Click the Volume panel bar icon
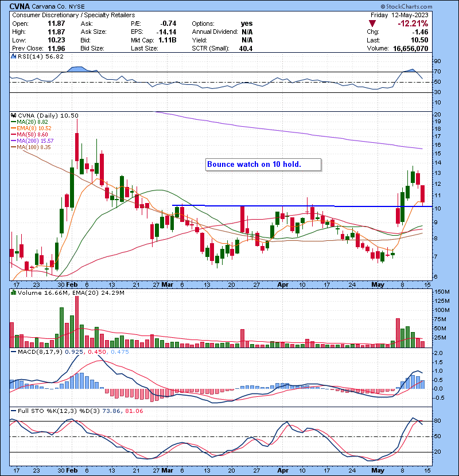 pyautogui.click(x=13, y=292)
